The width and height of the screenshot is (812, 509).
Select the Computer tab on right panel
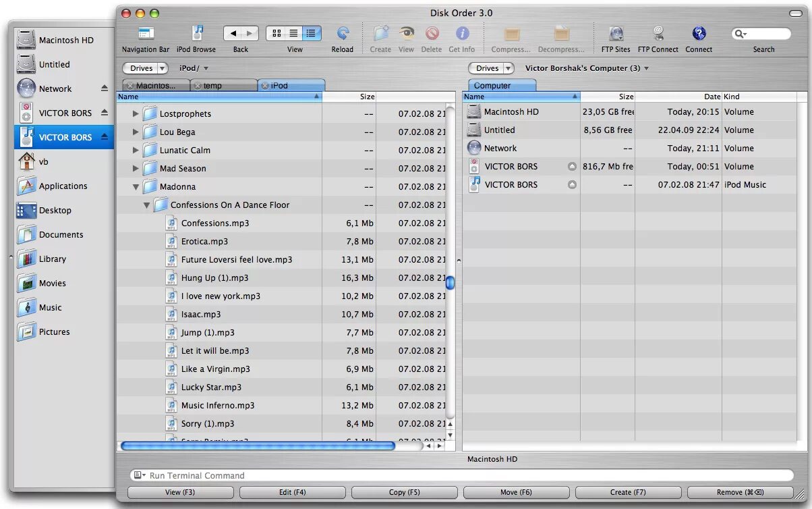click(502, 85)
